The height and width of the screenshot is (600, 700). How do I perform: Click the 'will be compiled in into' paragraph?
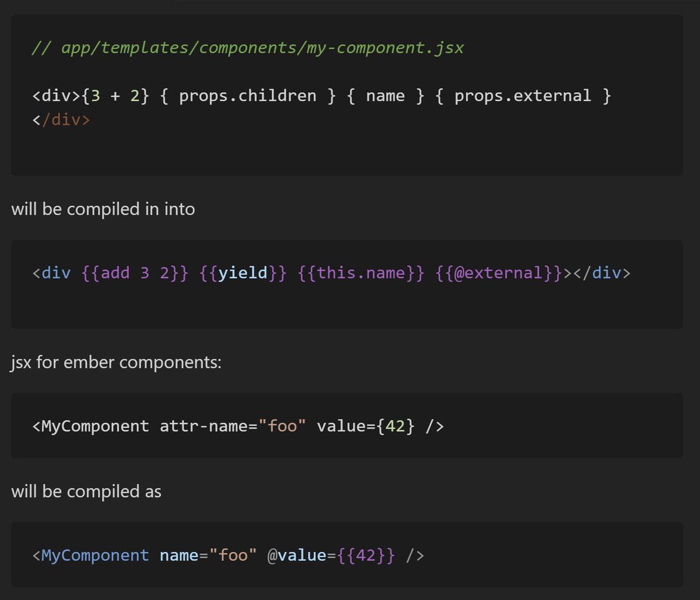pos(103,209)
